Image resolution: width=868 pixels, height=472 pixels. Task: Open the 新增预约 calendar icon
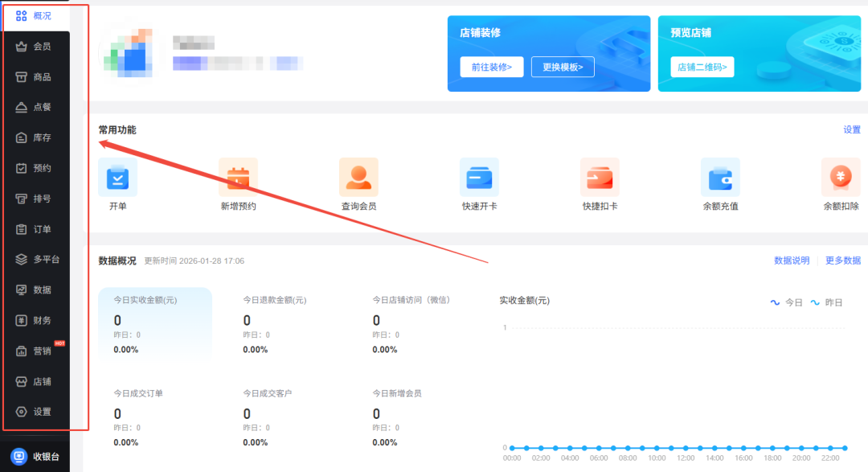tap(238, 177)
